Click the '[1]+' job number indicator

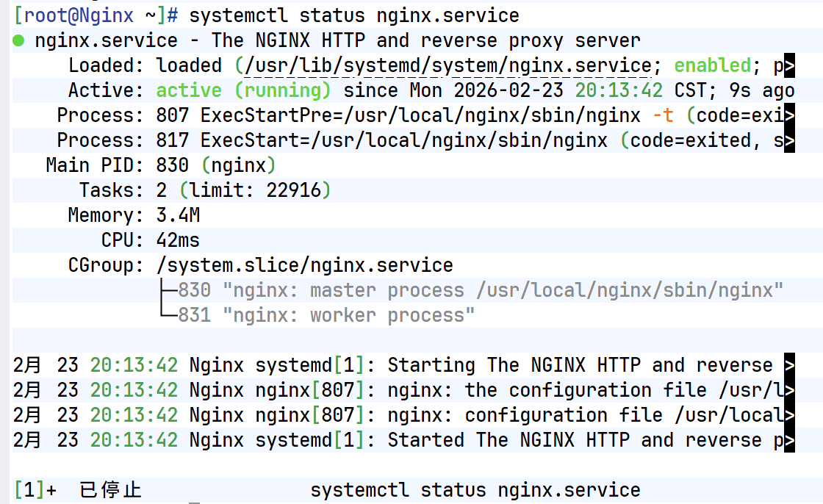pos(35,490)
